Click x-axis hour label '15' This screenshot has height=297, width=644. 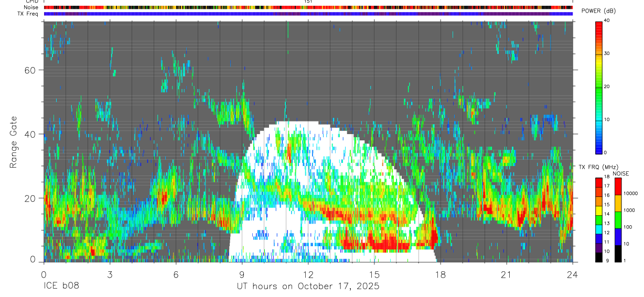[x=374, y=274]
